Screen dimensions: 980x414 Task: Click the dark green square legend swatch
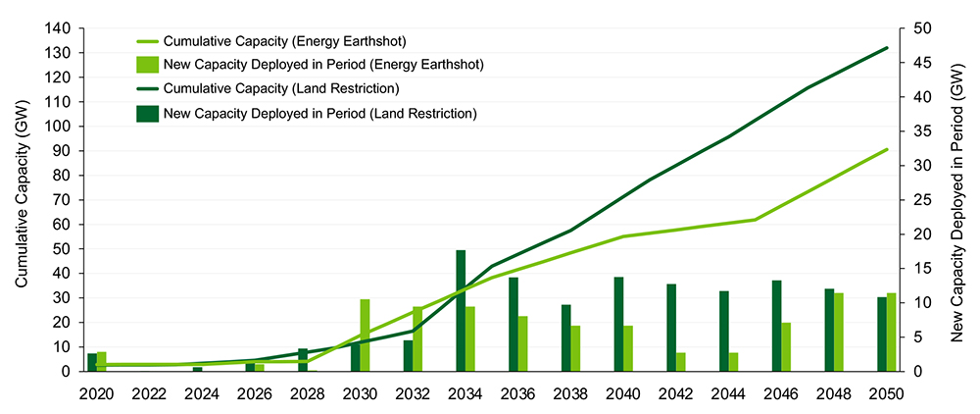[146, 113]
